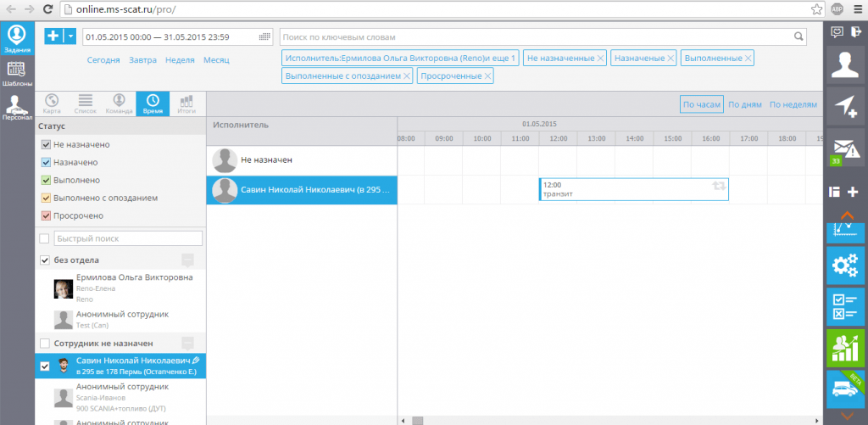This screenshot has width=868, height=425.
Task: Switch to the Команда tab
Action: (119, 103)
